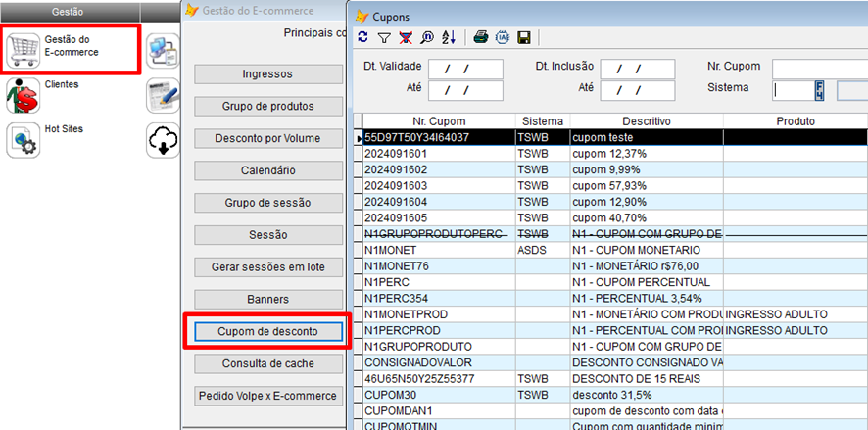The width and height of the screenshot is (868, 430).
Task: Open the F4 lookup beside Sistema field
Action: (819, 90)
